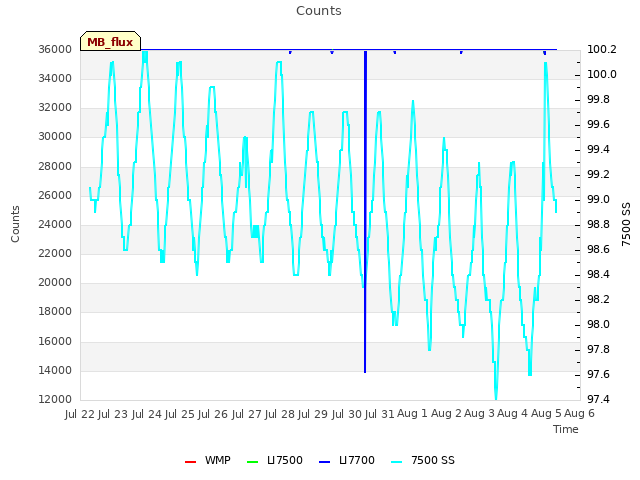Click the 24000 y-axis tick label
This screenshot has width=640, height=480.
(55, 224)
